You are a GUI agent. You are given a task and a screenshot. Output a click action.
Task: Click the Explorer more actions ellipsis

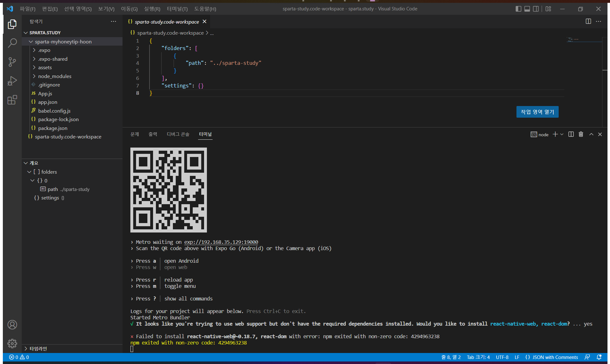click(113, 21)
